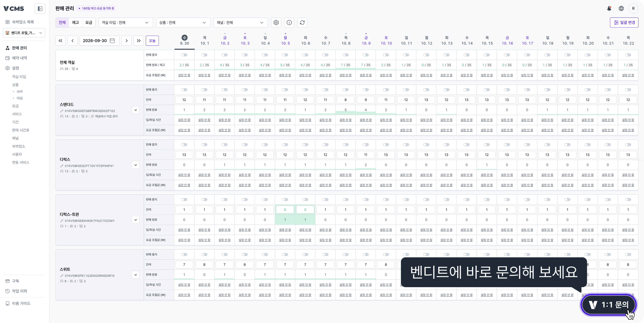Click edit pencil next to 스위트 ID
Image resolution: width=644 pixels, height=323 pixels.
62,276
